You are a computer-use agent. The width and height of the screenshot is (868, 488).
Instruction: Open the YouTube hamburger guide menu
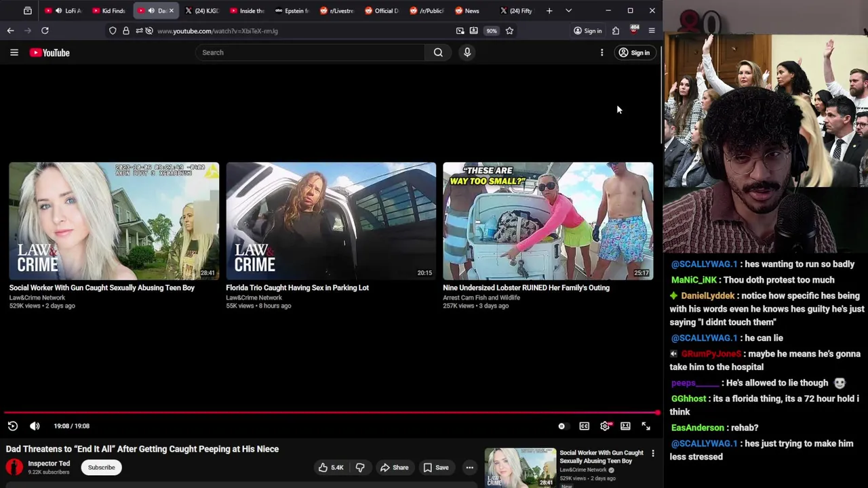click(14, 52)
